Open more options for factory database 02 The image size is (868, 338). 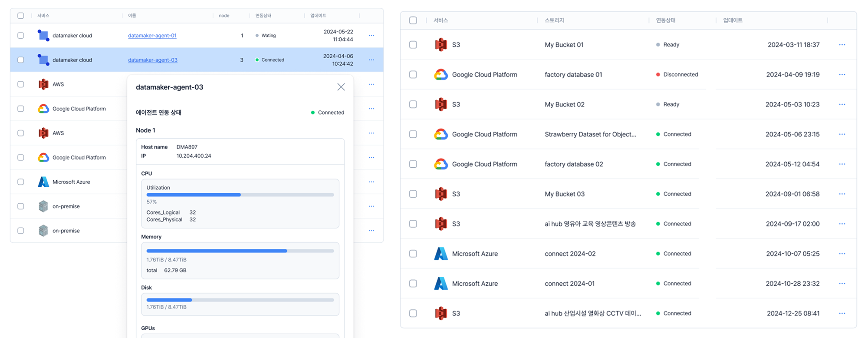tap(842, 164)
